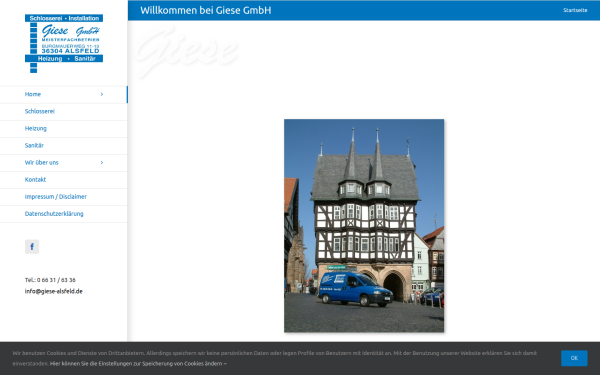600x375 pixels.
Task: Click the Giese GmbH logo
Action: pos(64,43)
